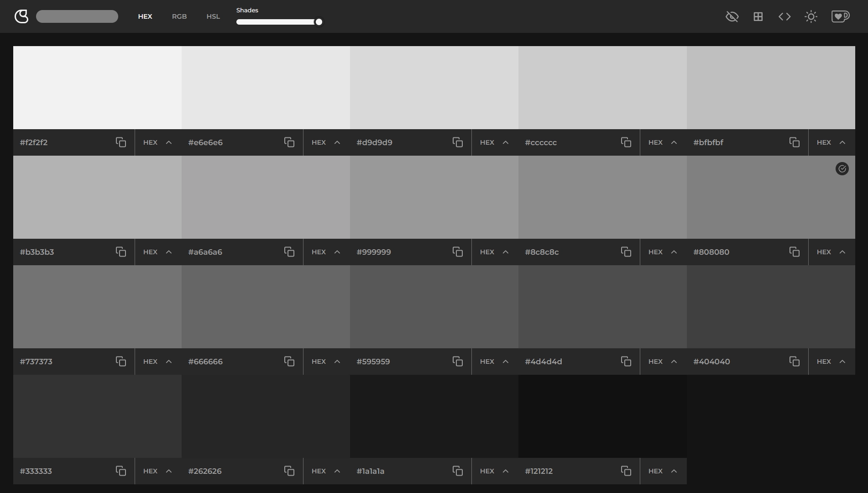Open the Buy Me a Coffee link
The width and height of the screenshot is (868, 493).
[x=841, y=16]
